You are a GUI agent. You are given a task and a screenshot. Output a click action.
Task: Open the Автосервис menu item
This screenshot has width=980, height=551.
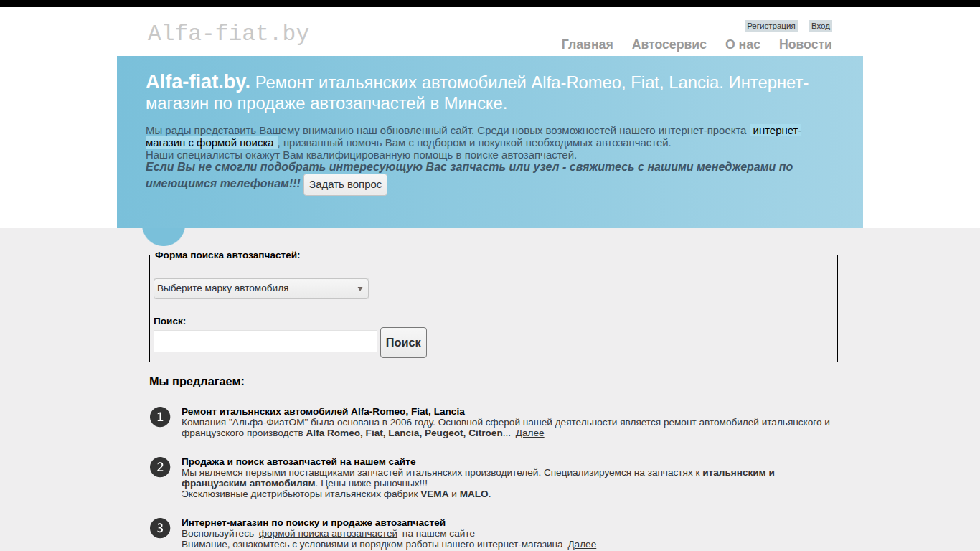[669, 44]
